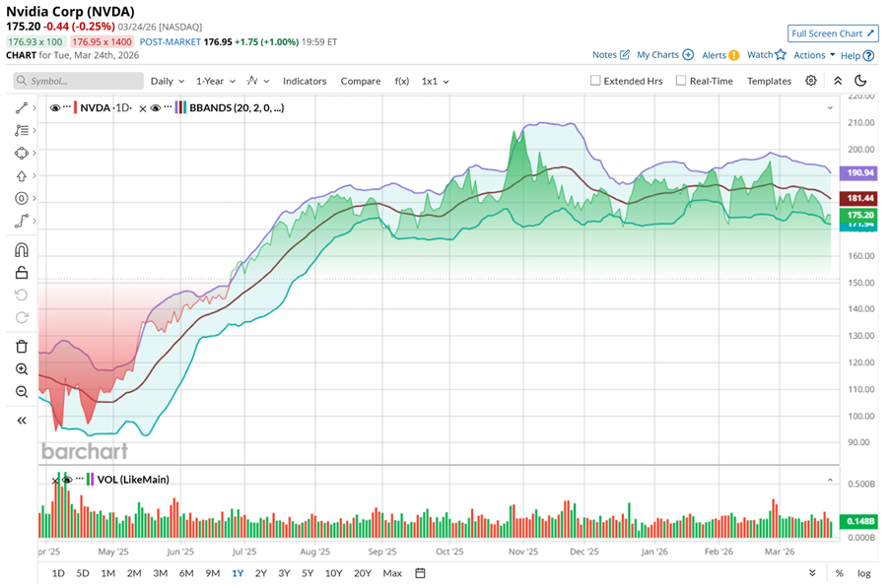Open the Compare menu
The width and height of the screenshot is (890, 588).
click(x=361, y=81)
